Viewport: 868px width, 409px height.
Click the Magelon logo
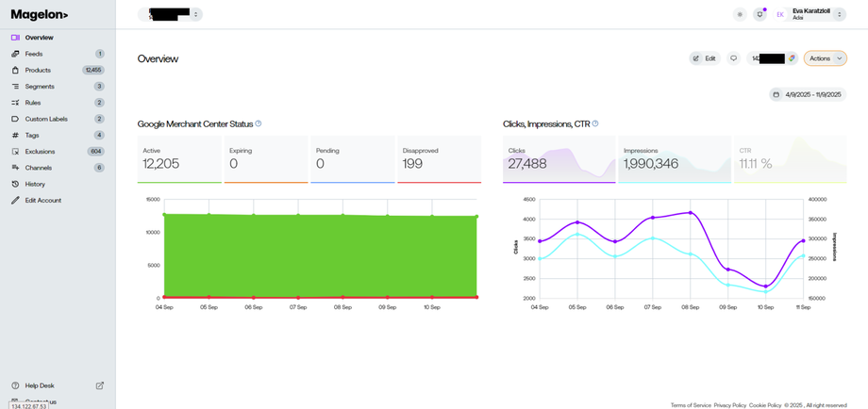coord(40,15)
